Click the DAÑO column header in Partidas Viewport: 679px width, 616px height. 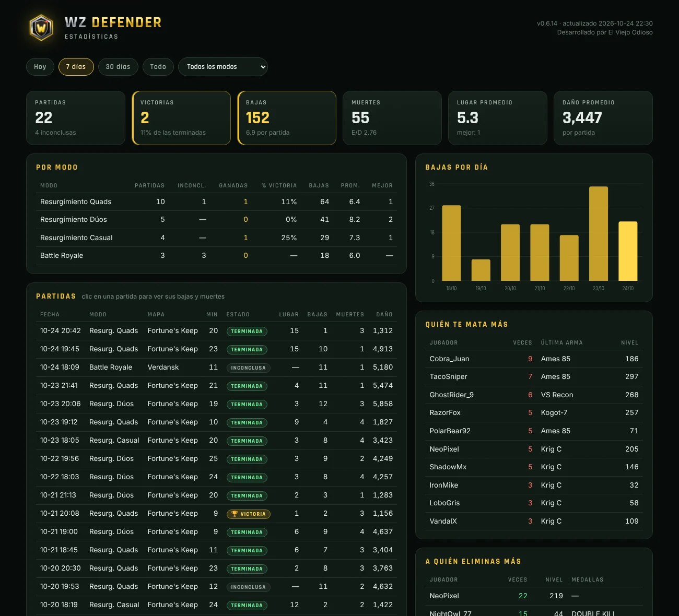coord(384,315)
